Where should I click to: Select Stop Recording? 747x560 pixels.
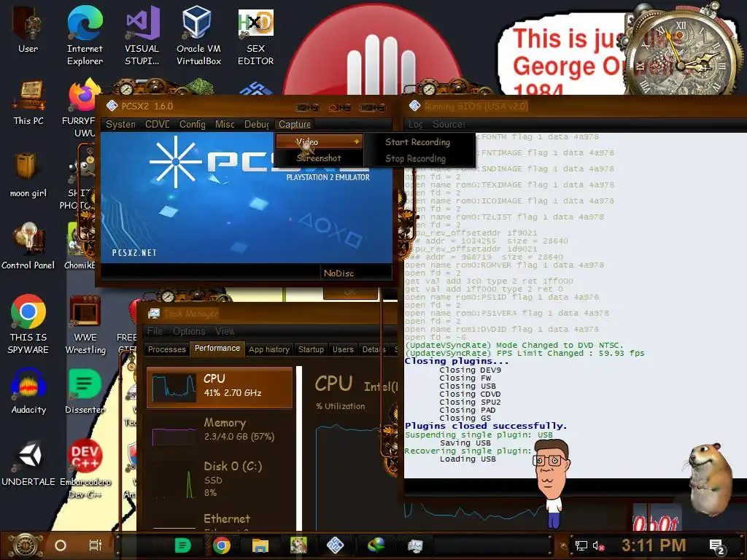[x=415, y=158]
